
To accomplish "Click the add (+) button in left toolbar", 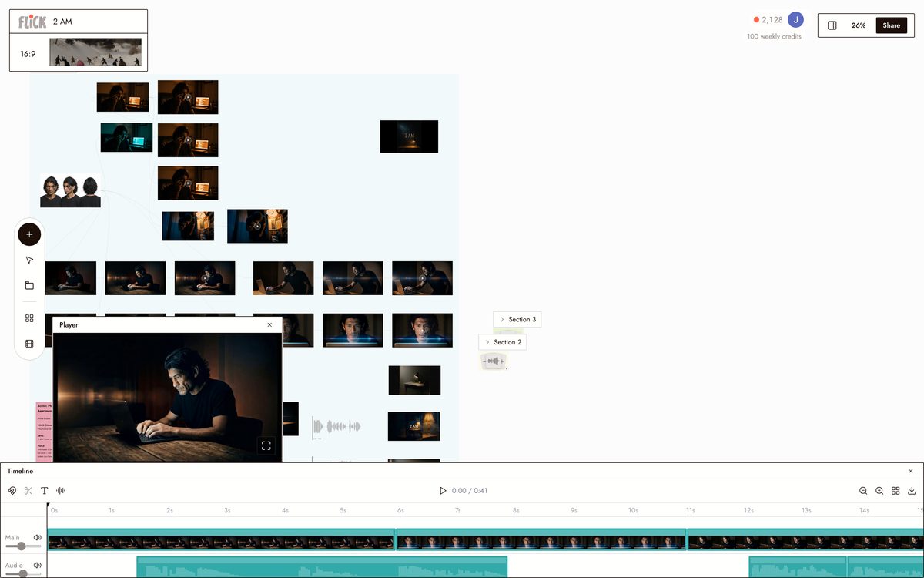I will pos(29,234).
